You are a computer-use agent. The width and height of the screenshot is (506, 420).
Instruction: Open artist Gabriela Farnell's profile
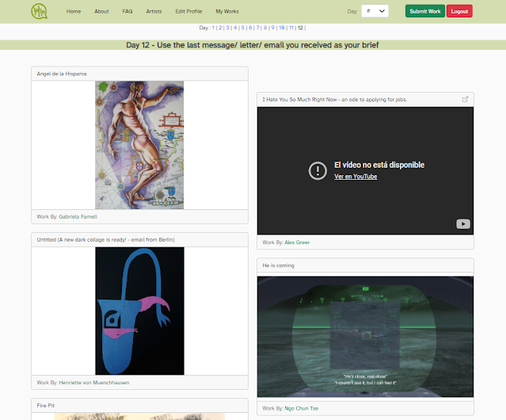(x=78, y=216)
